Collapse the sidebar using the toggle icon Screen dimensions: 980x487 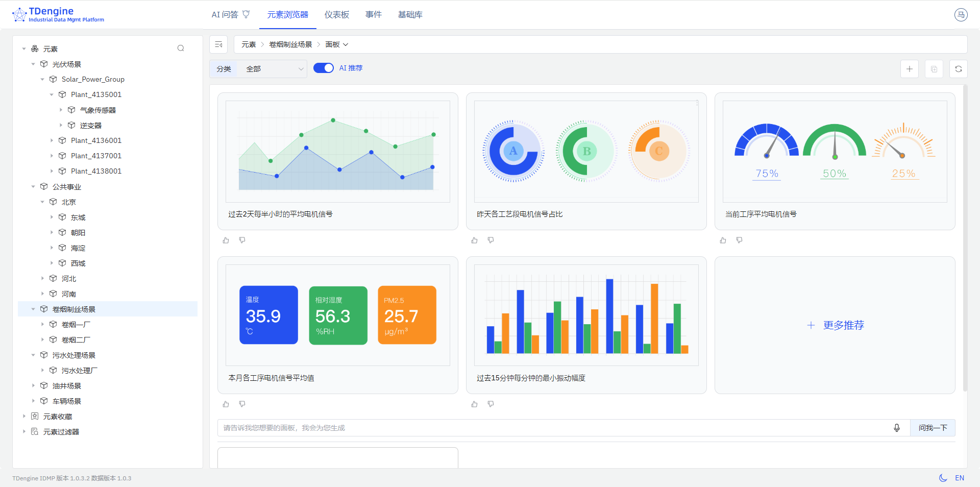218,44
